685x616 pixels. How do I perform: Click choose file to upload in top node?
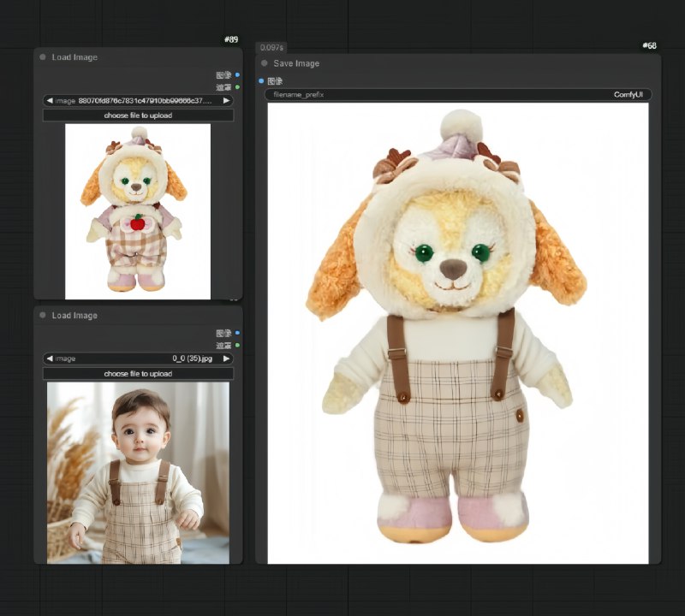click(x=138, y=115)
